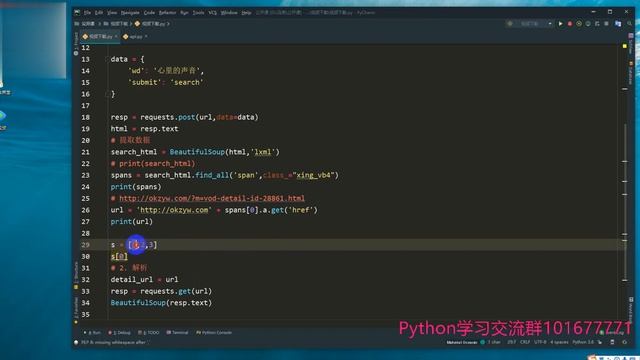640x360 pixels.
Task: Click the lock read-only icon in status bar
Action: [600, 342]
